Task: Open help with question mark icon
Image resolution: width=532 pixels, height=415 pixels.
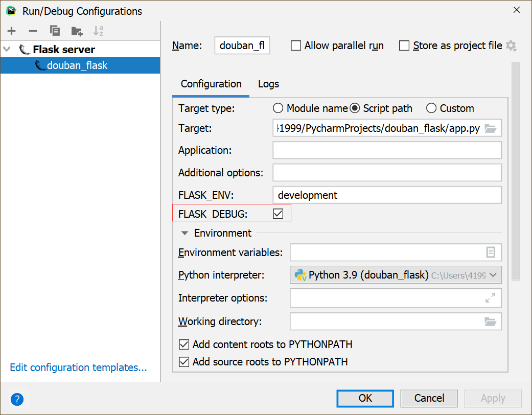Action: (x=17, y=399)
